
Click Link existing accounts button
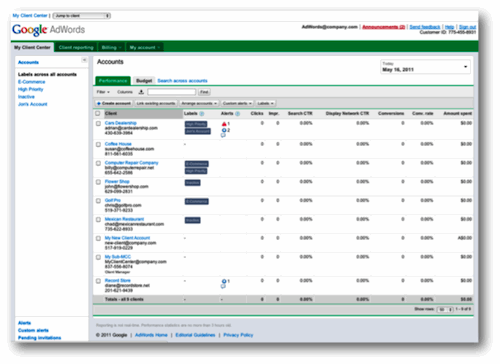coord(156,103)
